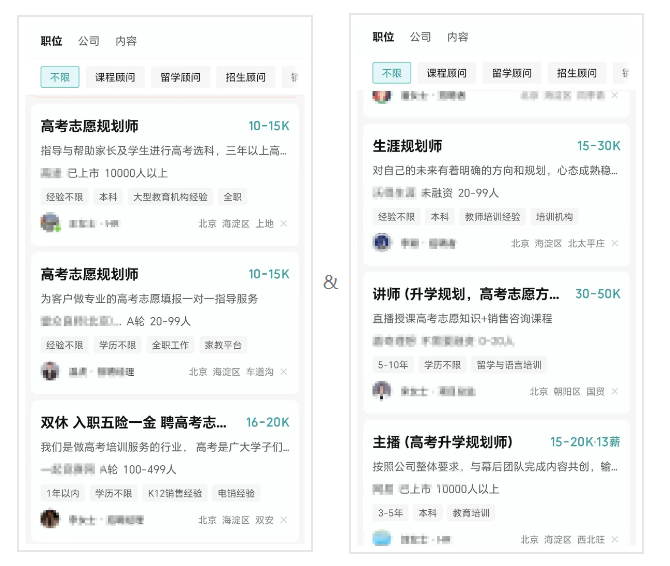Screen dimensions: 670x566
Task: Open recruiter avatar on 车道沟 job card
Action: coord(50,371)
